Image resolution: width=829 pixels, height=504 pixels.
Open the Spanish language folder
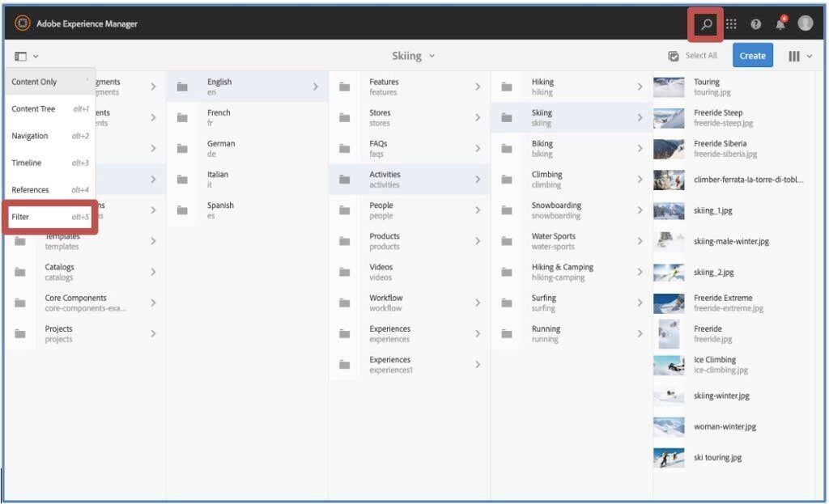[247, 210]
